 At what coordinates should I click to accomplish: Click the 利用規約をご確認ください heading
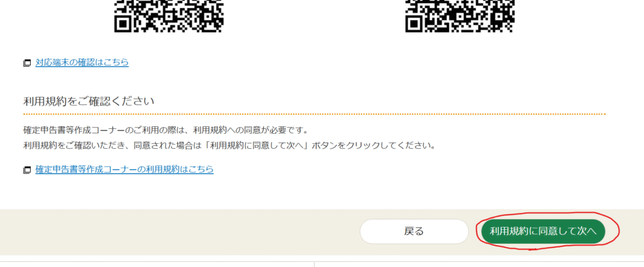89,101
